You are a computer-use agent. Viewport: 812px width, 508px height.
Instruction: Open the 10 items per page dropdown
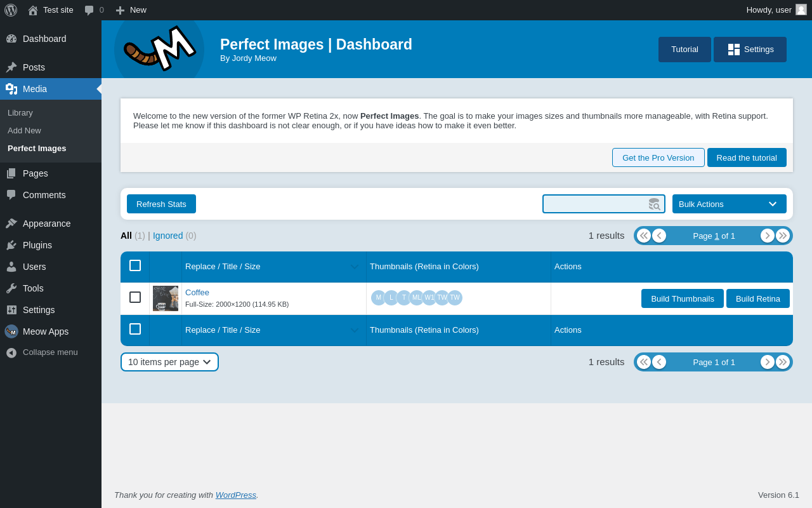(x=169, y=362)
